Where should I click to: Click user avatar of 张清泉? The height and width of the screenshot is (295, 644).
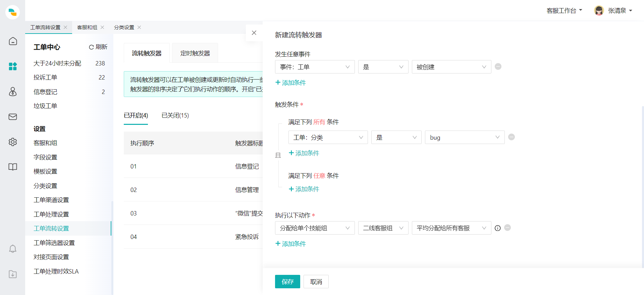tap(599, 10)
